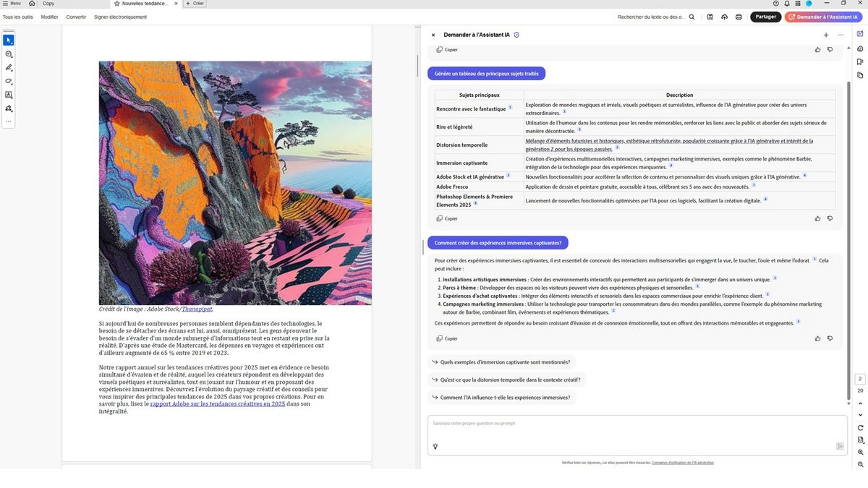
Task: Choose the add text box tool
Action: tap(9, 95)
